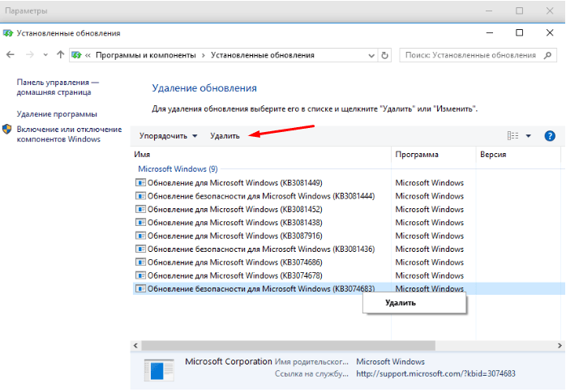Click Установленные обновления breadcrumb
Screen dimensions: 566x392
(263, 55)
